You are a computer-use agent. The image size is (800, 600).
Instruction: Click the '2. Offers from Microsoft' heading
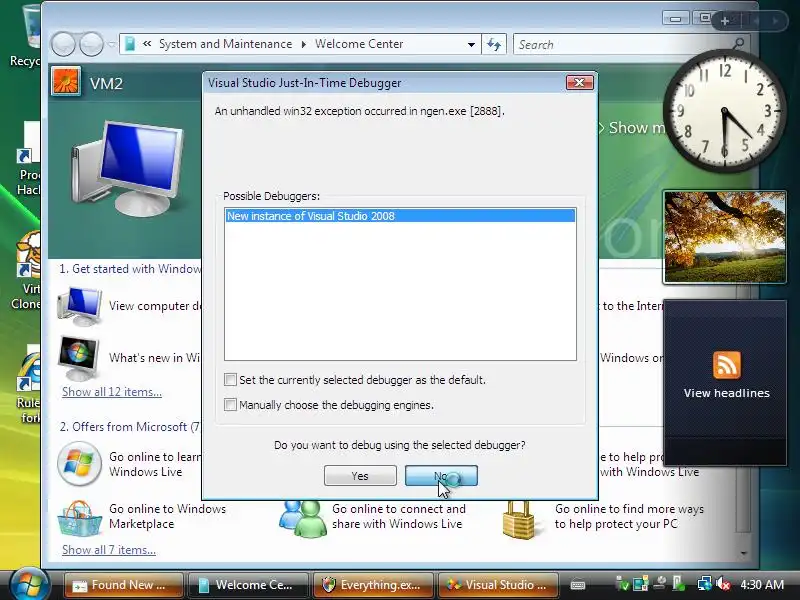click(x=130, y=427)
